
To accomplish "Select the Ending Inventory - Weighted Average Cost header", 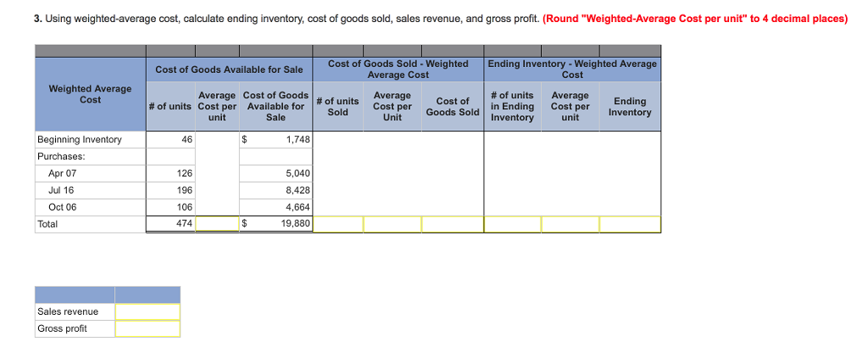I will coord(572,70).
